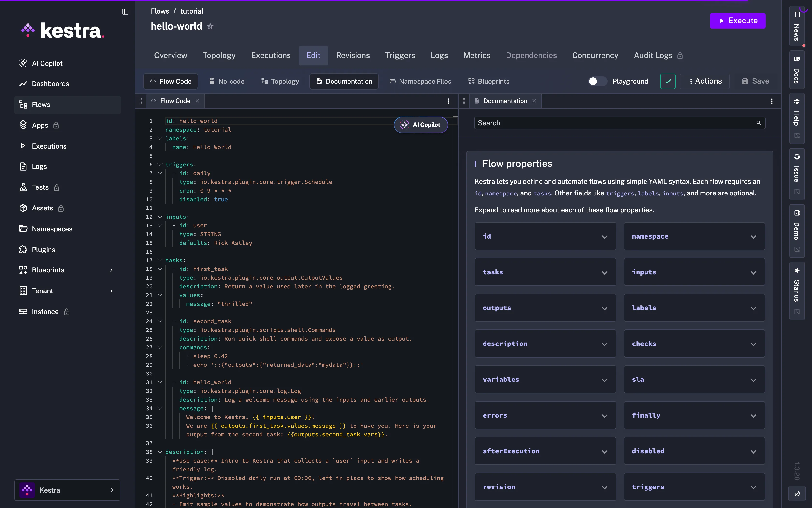
Task: Toggle theme icon at bottom right
Action: coord(797,493)
